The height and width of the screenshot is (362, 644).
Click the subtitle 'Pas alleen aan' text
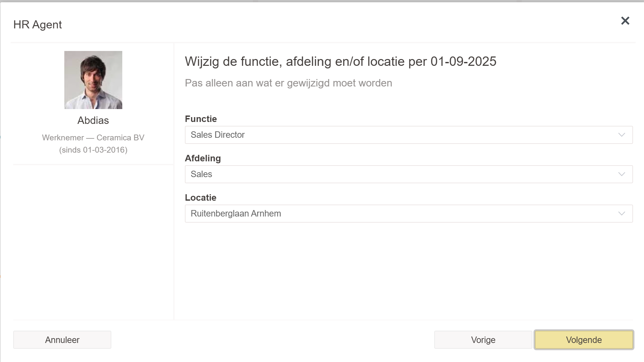pos(288,83)
